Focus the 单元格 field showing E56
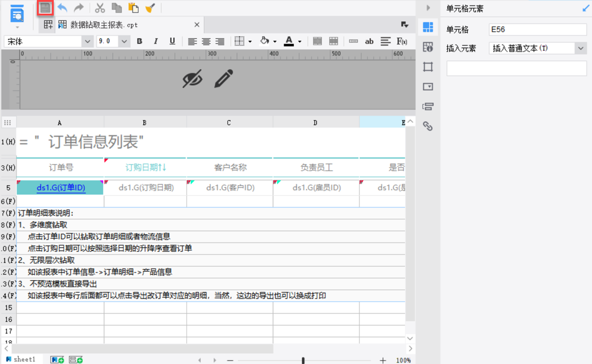This screenshot has height=364, width=592. (538, 30)
